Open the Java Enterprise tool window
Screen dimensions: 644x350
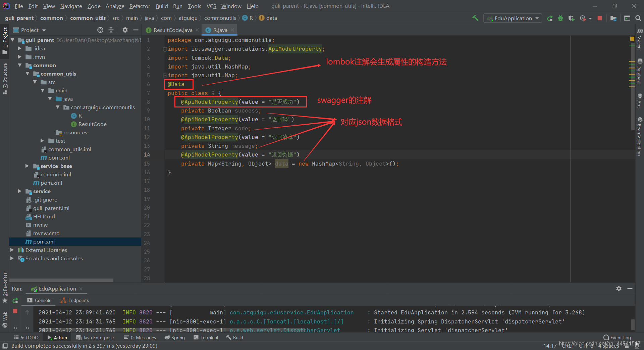(95, 338)
